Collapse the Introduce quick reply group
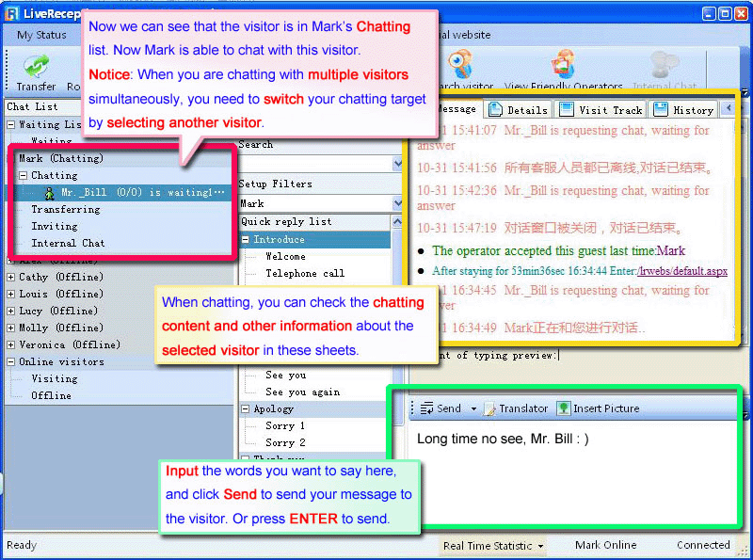This screenshot has height=560, width=753. 246,239
